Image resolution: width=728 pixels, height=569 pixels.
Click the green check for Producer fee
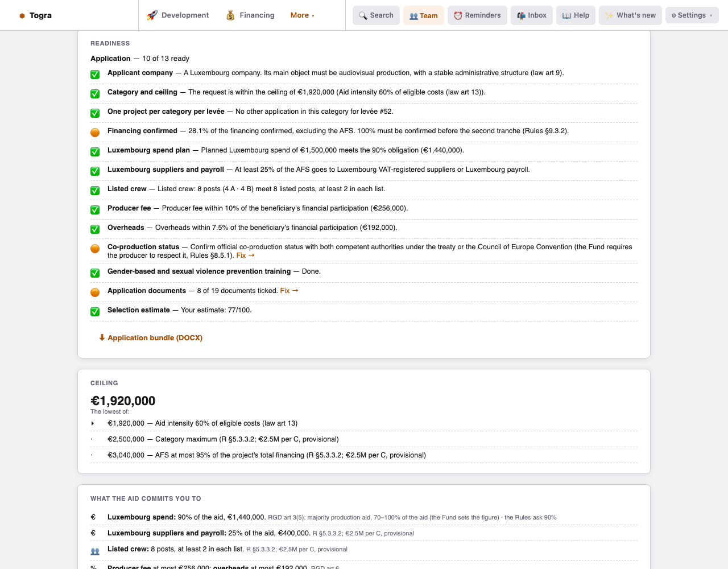pos(95,209)
